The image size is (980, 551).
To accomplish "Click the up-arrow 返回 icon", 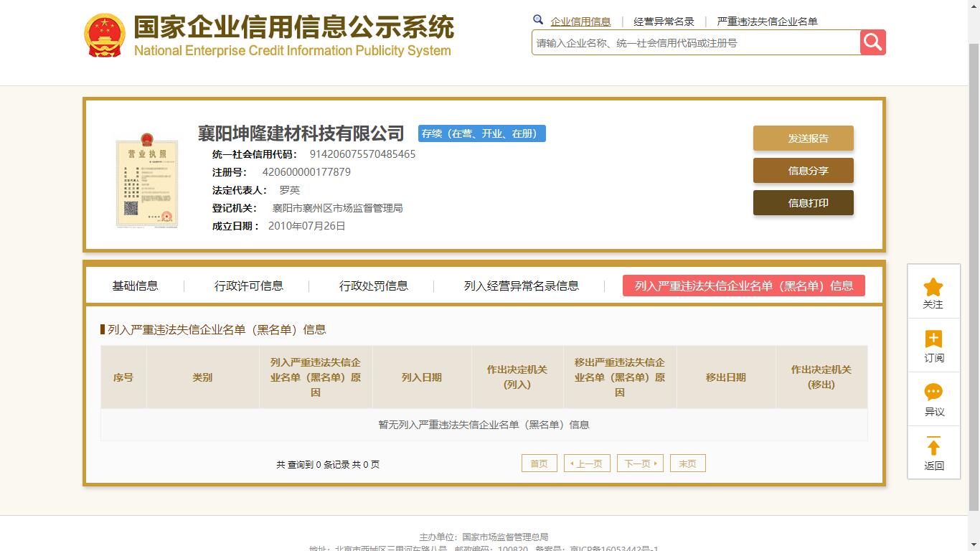I will tap(933, 446).
